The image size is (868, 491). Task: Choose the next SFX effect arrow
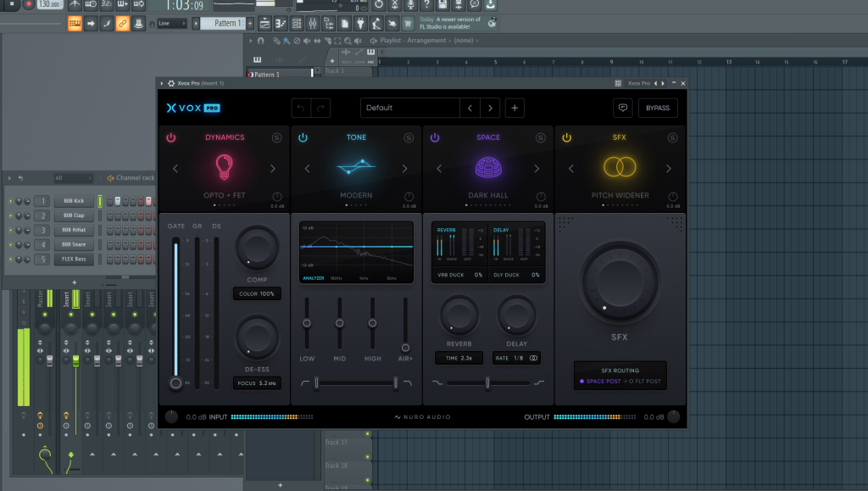point(668,168)
